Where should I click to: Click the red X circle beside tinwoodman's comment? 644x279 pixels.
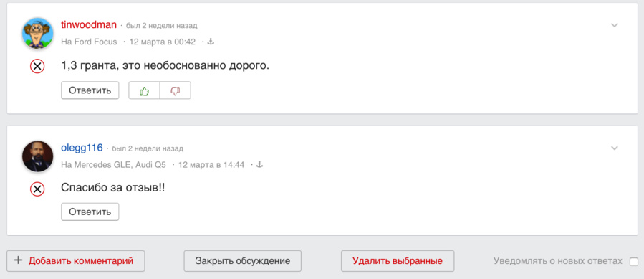pyautogui.click(x=37, y=66)
